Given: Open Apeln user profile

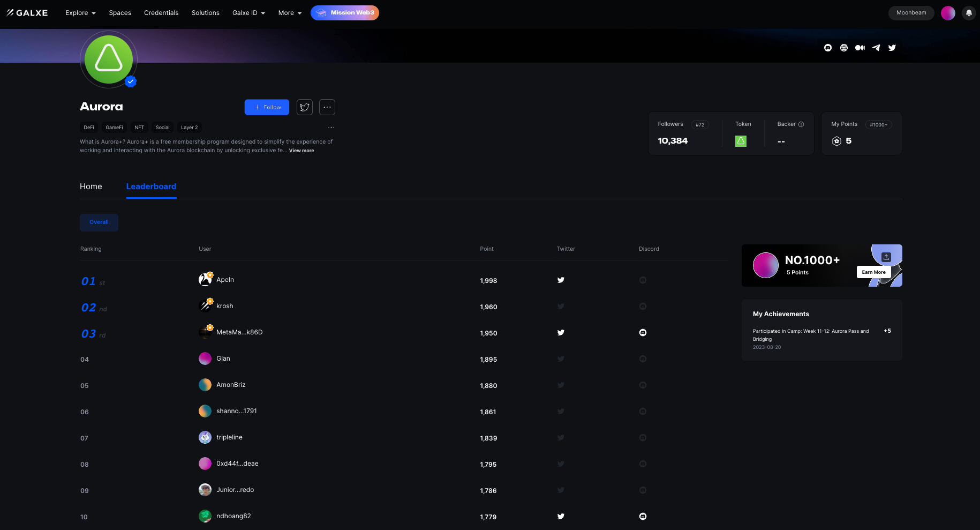Looking at the screenshot, I should (x=225, y=280).
